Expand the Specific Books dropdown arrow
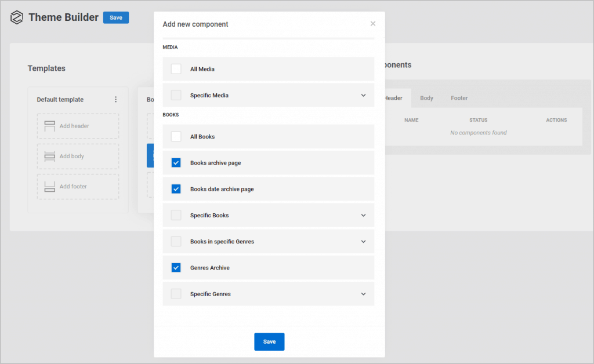 coord(364,216)
